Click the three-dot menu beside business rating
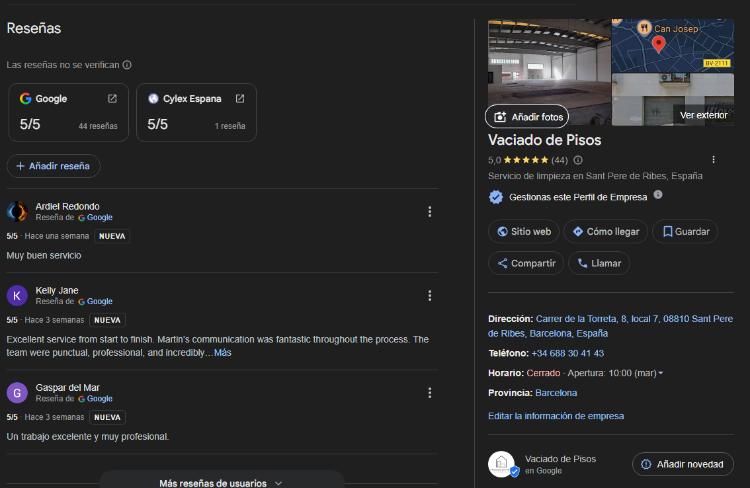Viewport: 750px width, 488px height. 713,159
